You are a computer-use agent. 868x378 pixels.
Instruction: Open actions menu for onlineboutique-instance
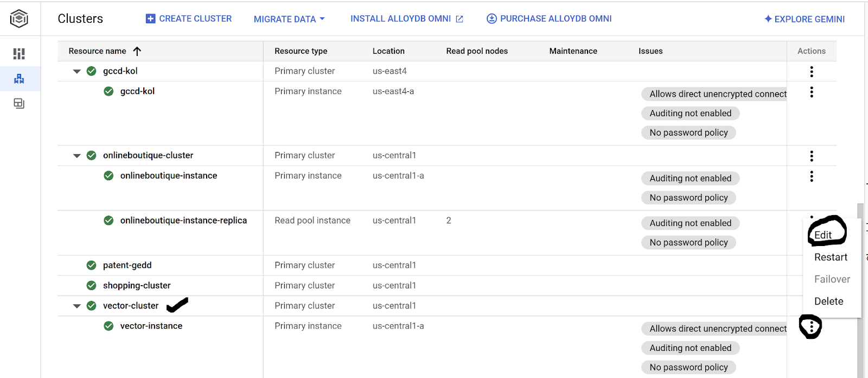point(811,176)
